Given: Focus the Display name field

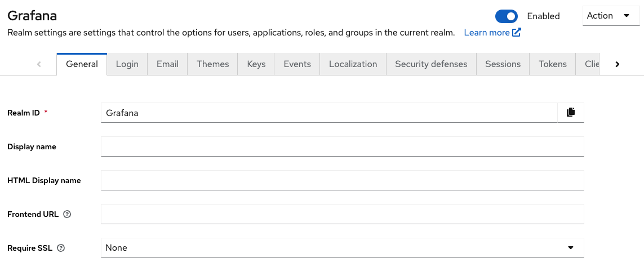Looking at the screenshot, I should tap(342, 146).
